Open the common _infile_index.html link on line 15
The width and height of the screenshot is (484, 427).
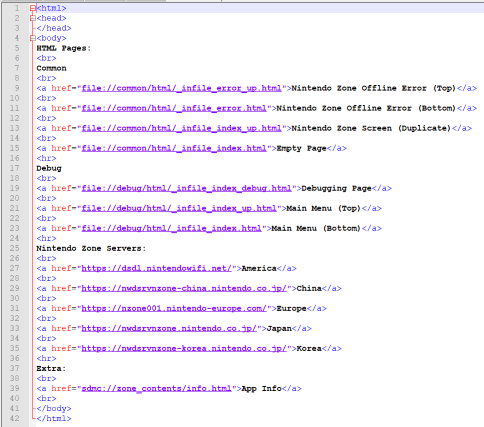click(174, 148)
